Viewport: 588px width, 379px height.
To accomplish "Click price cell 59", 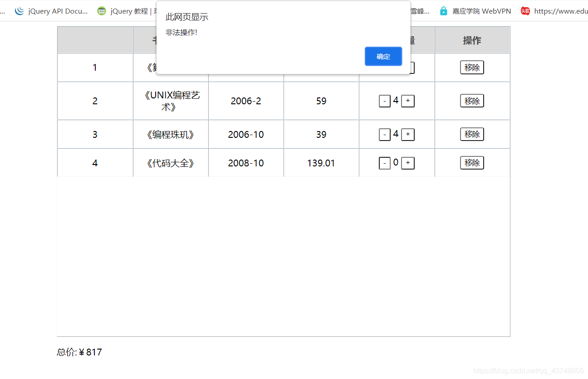I will pyautogui.click(x=321, y=101).
